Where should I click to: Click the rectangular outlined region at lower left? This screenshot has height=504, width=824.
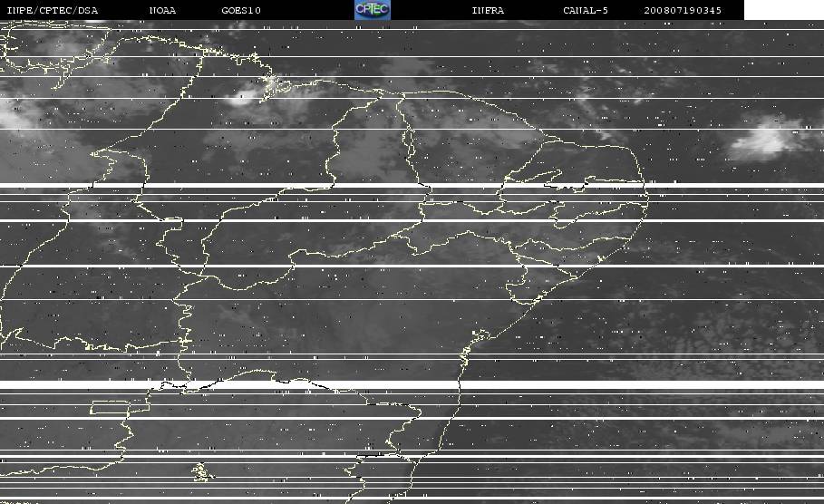111,408
